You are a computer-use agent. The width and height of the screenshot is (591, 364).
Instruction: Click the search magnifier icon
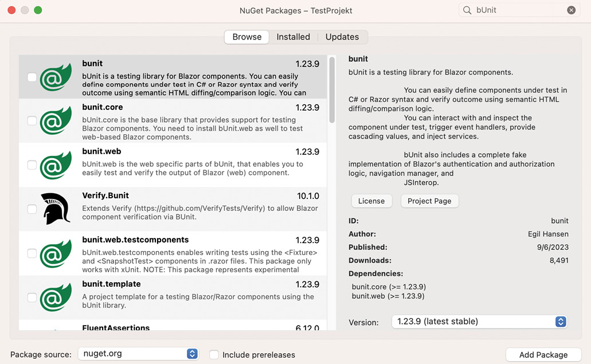[x=467, y=10]
